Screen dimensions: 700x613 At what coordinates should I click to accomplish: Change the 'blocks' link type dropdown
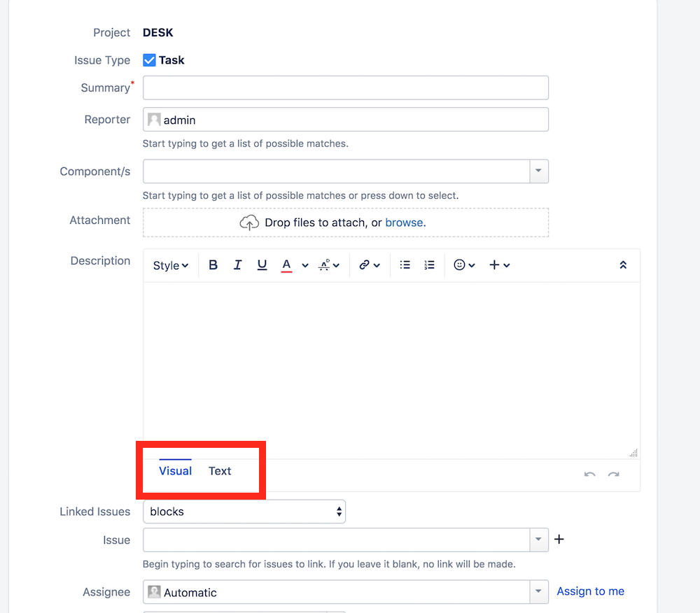pyautogui.click(x=244, y=512)
